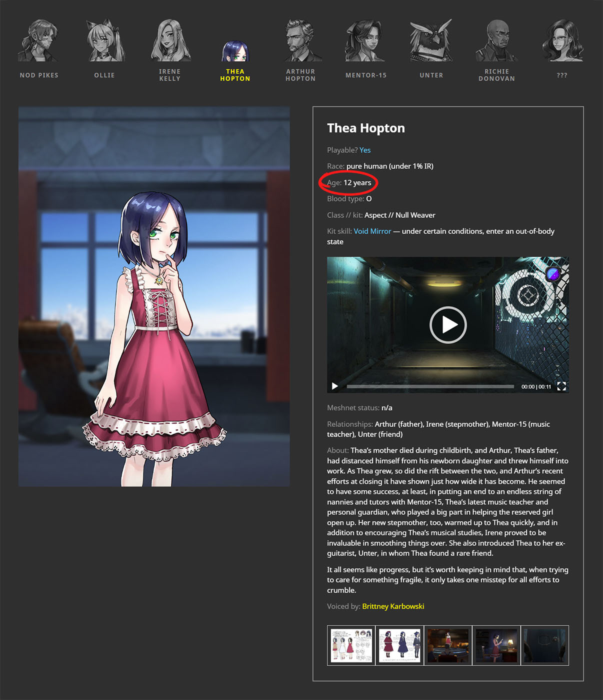Select Thea Hopton character portrait
The image size is (603, 700).
click(235, 51)
